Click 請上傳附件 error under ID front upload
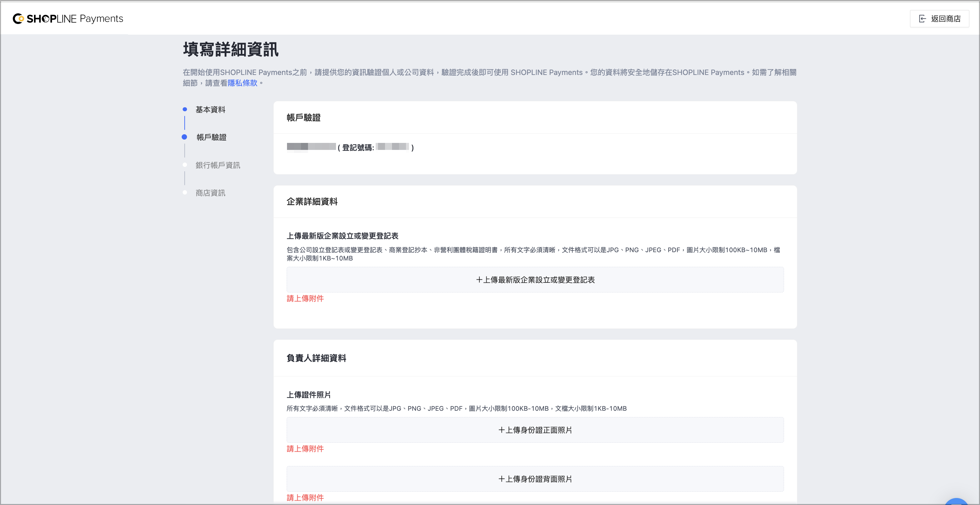The height and width of the screenshot is (505, 980). (x=305, y=449)
